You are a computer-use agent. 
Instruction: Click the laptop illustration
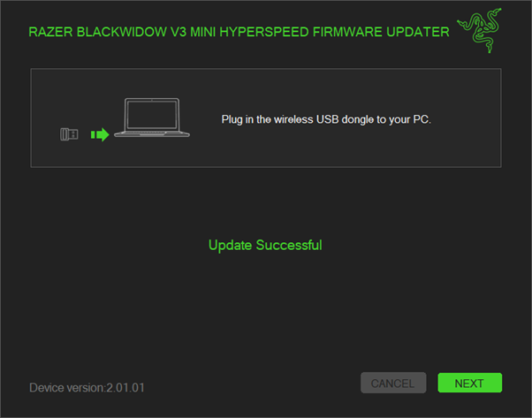(x=152, y=118)
